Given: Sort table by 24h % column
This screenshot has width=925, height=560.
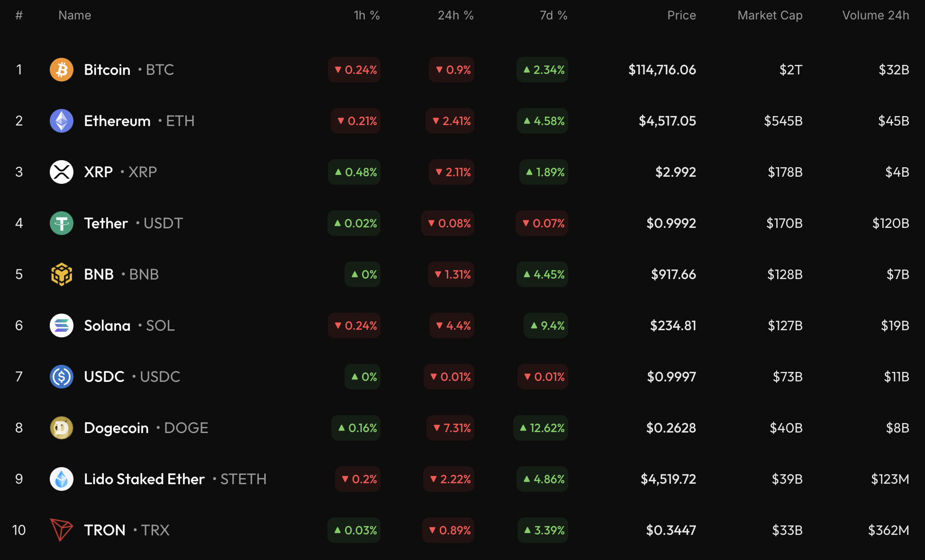Looking at the screenshot, I should click(455, 16).
